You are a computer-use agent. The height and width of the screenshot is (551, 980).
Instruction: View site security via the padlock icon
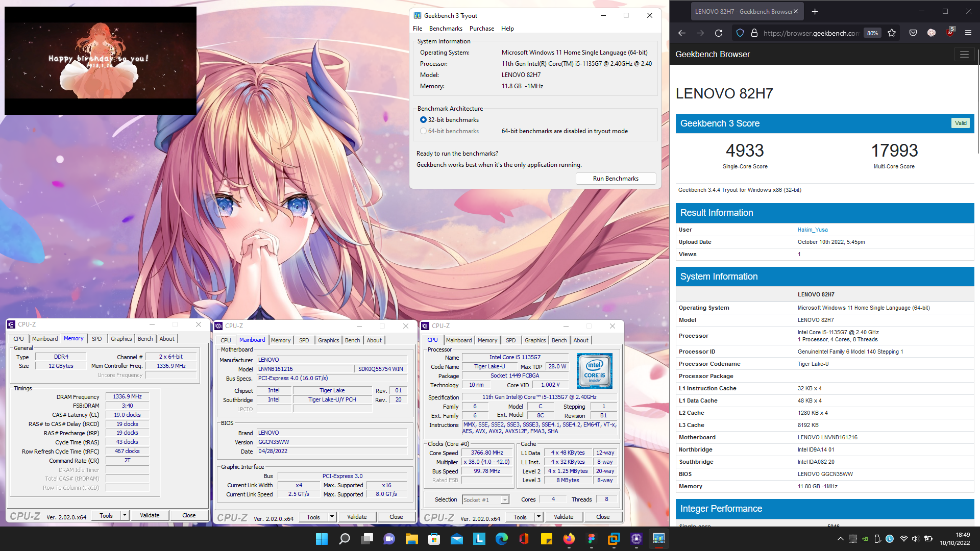[754, 33]
